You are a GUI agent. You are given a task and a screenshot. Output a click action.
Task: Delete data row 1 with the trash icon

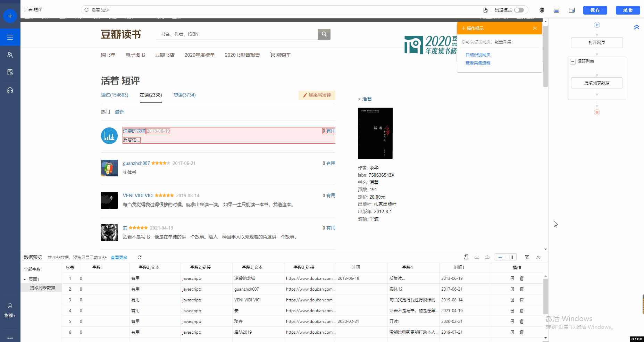(521, 278)
